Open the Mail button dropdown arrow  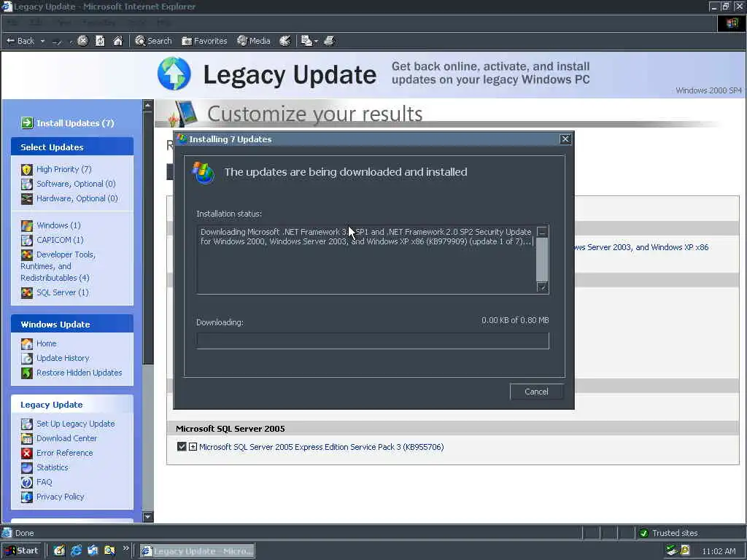click(316, 42)
